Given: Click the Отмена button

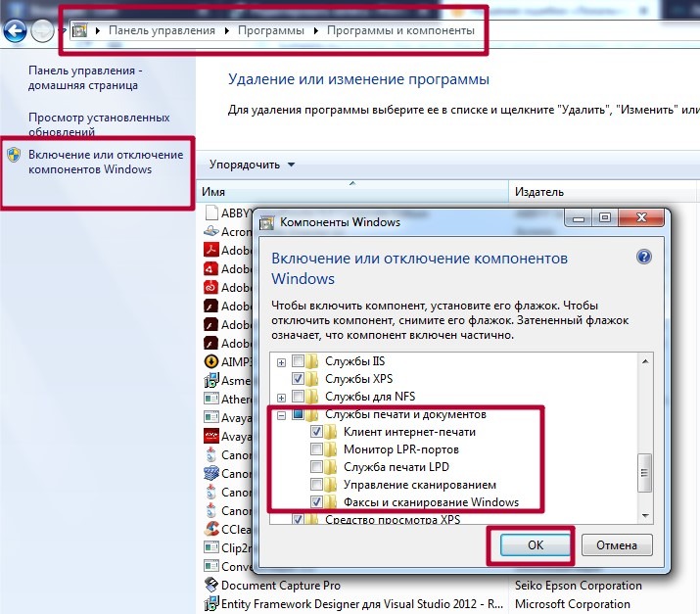Looking at the screenshot, I should click(617, 545).
